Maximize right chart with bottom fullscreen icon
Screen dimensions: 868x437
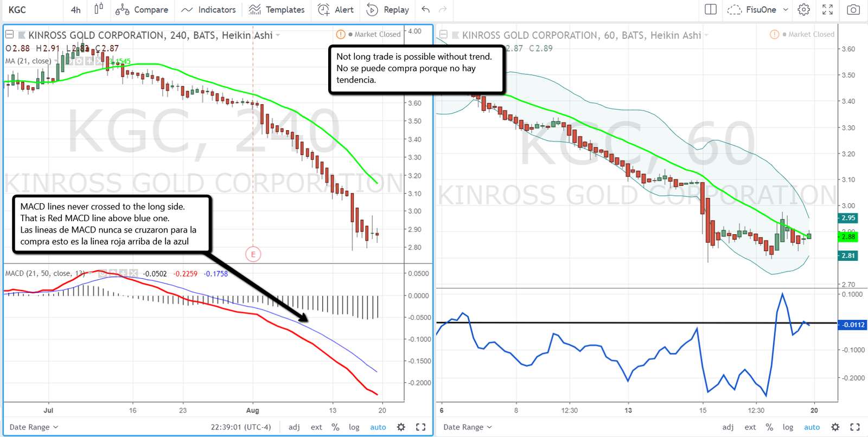(x=855, y=427)
